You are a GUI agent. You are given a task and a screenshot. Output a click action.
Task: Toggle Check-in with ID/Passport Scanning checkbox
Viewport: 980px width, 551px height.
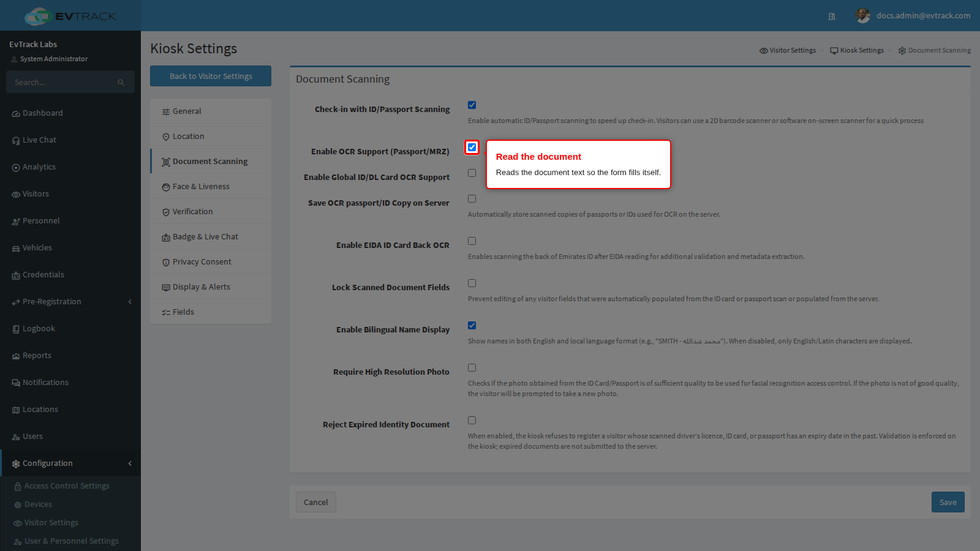pyautogui.click(x=472, y=105)
